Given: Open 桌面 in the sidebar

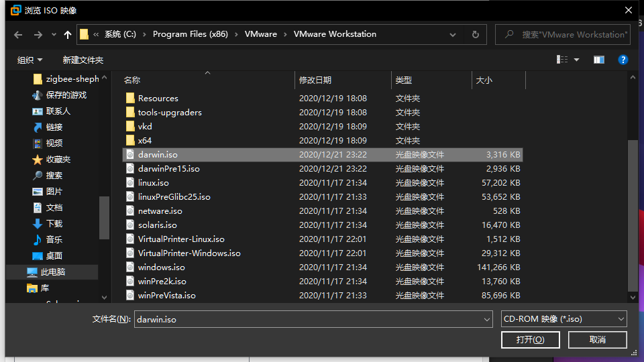Looking at the screenshot, I should [x=48, y=255].
